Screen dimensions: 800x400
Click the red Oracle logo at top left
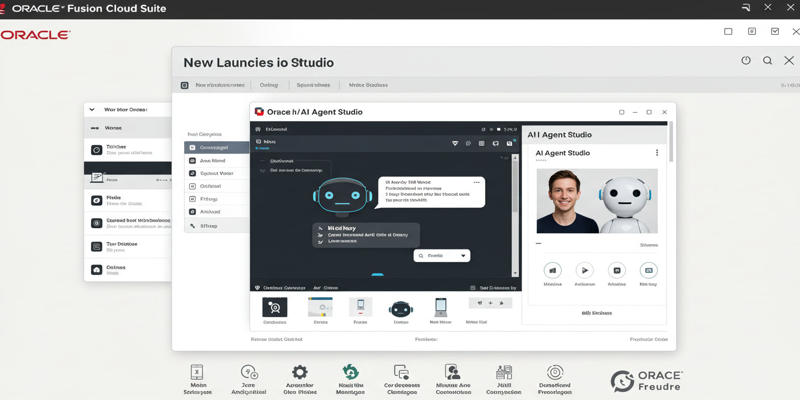point(35,34)
